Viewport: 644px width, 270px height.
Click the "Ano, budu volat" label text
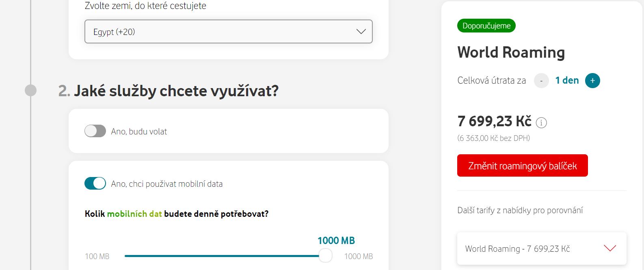139,132
